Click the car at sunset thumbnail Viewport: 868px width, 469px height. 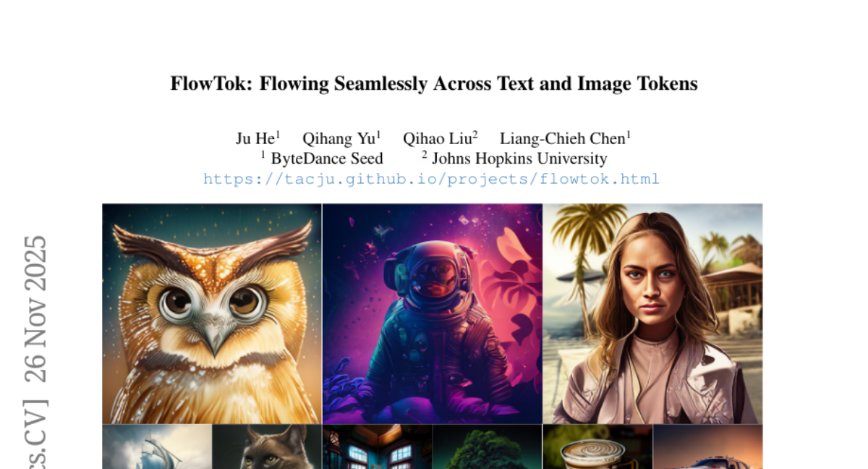click(708, 447)
